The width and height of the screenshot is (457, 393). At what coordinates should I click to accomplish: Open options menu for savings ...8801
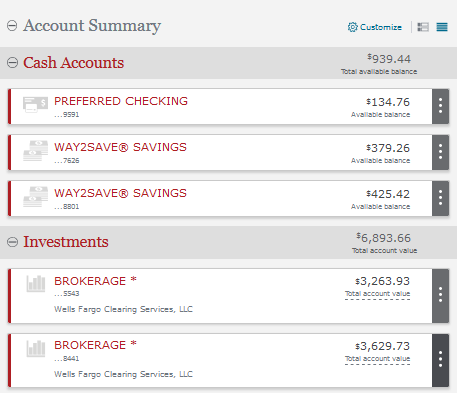point(440,198)
